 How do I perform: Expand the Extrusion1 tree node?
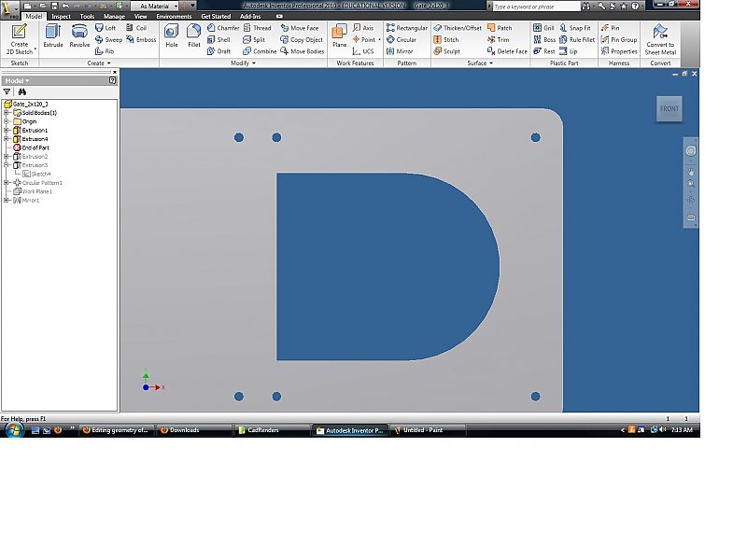(7, 131)
